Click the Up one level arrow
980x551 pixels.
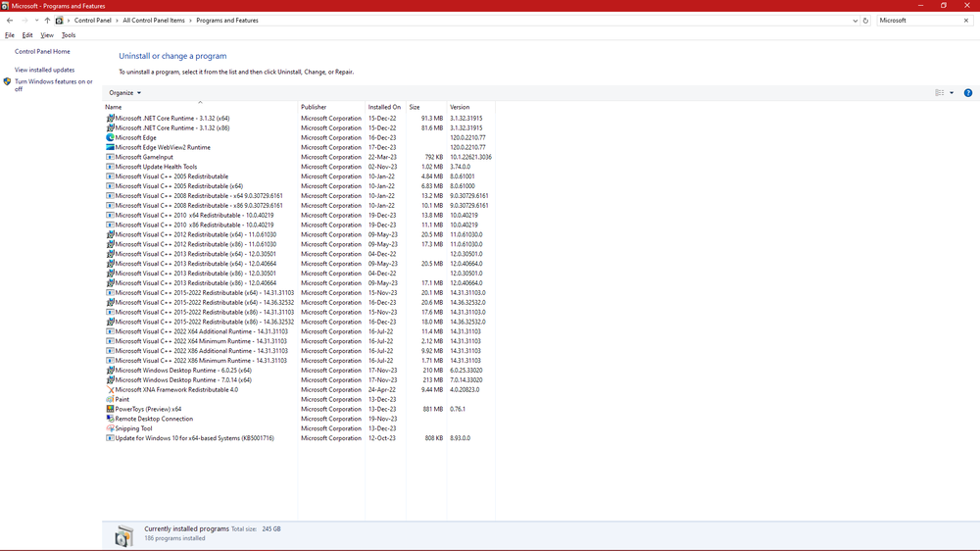47,21
